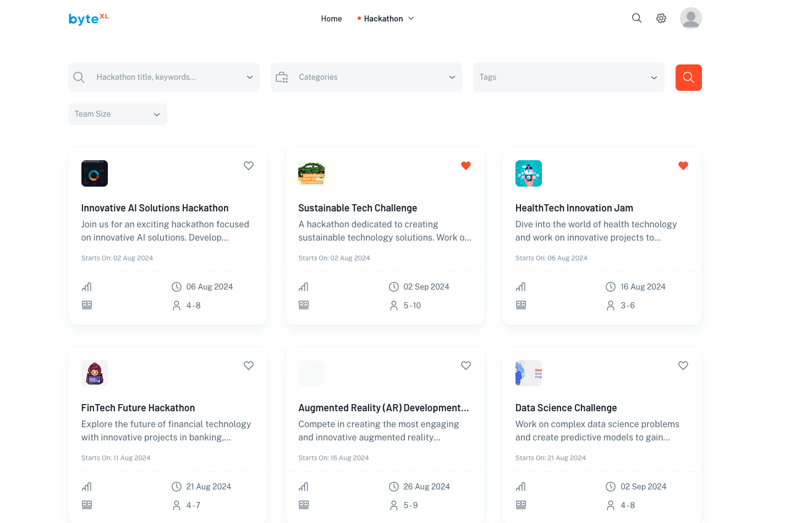The height and width of the screenshot is (523, 812).
Task: Click the search magnifier icon in header
Action: click(x=637, y=18)
